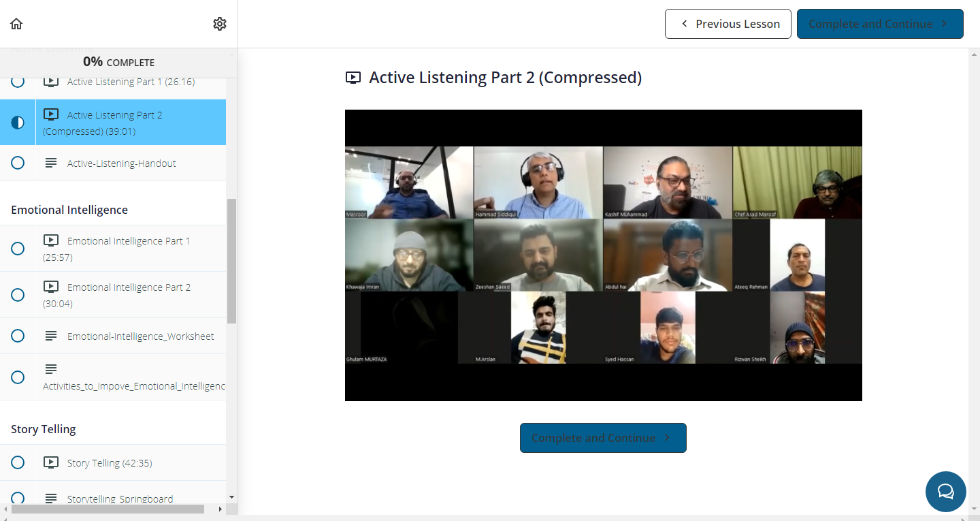Click Kashif Muhammad participant tile in video

(668, 183)
